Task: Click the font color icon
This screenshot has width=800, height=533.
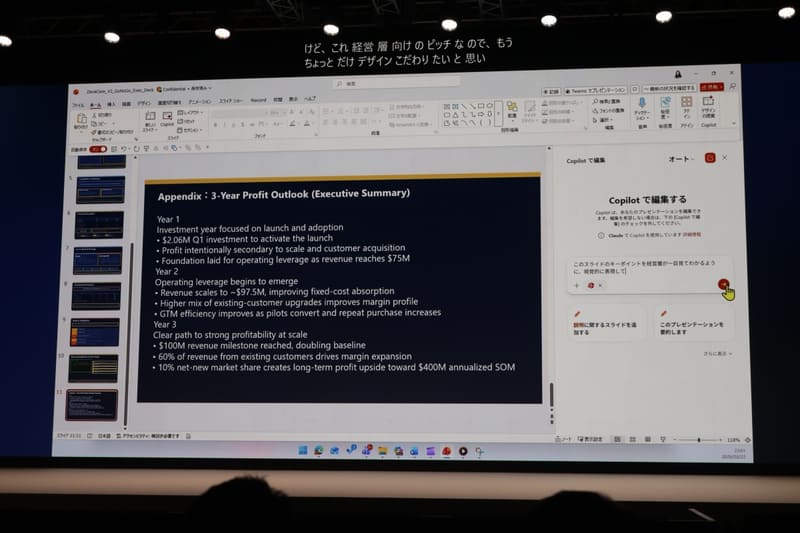Action: (x=307, y=123)
